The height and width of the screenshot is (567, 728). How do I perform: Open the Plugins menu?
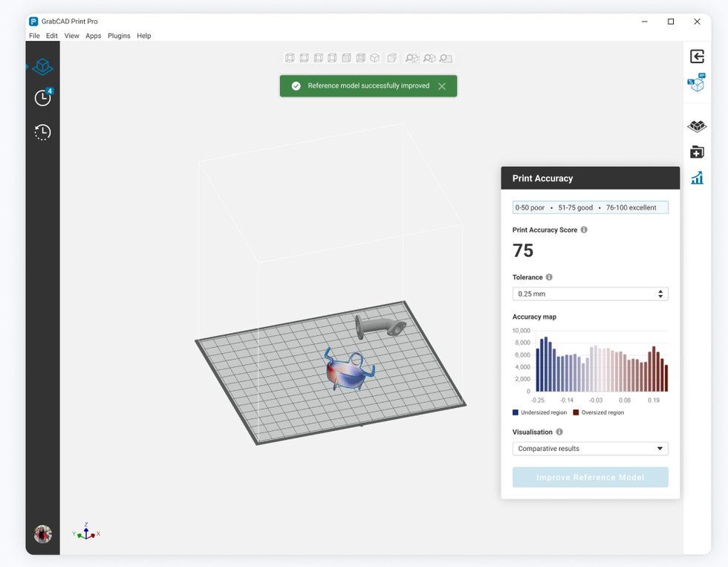pyautogui.click(x=119, y=35)
